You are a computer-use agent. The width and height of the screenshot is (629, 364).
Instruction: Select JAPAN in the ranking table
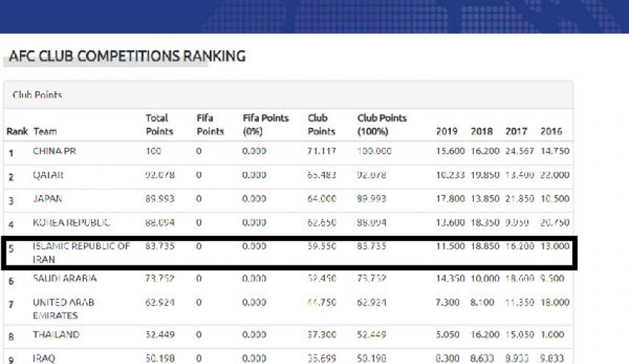click(47, 199)
